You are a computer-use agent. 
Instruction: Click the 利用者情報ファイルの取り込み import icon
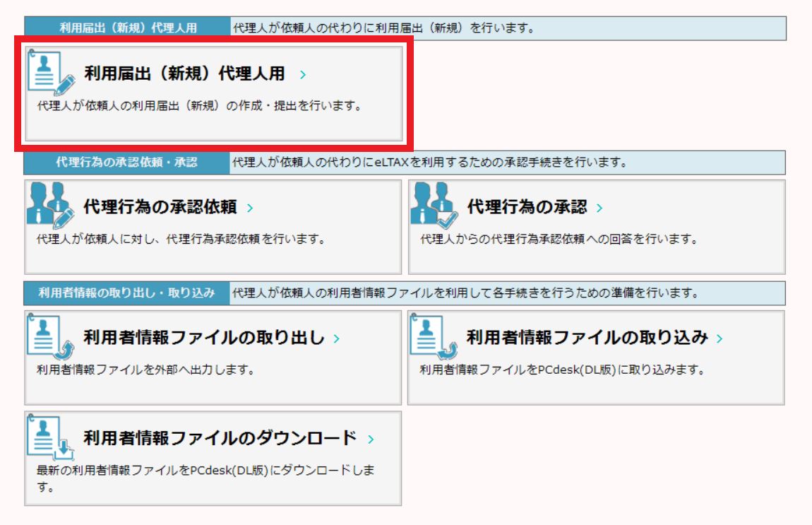click(x=434, y=336)
